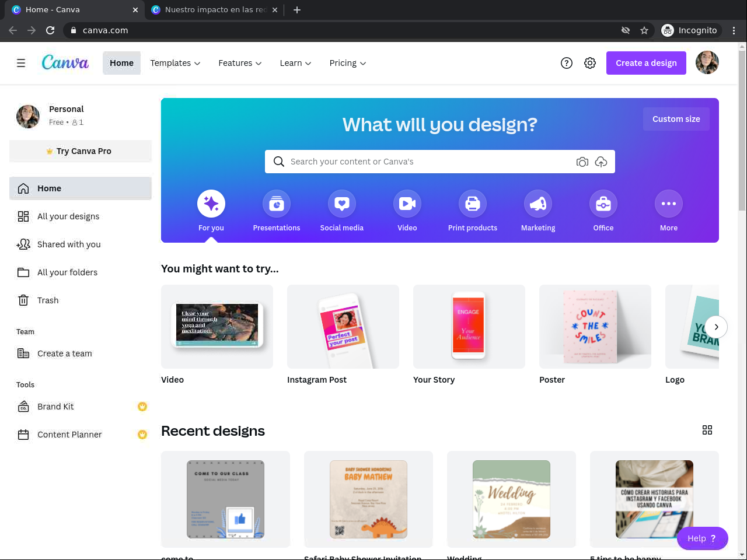
Task: Open All your folders in sidebar
Action: tap(81, 272)
